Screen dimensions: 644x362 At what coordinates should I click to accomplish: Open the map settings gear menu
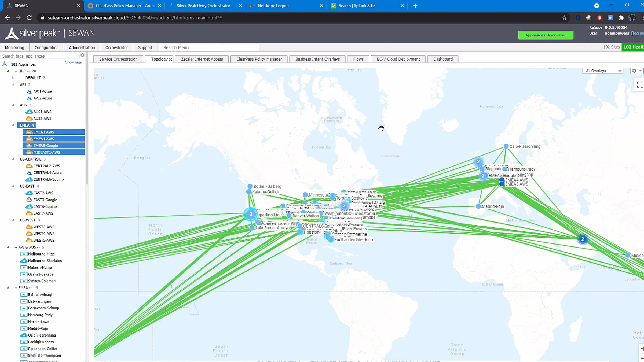634,71
